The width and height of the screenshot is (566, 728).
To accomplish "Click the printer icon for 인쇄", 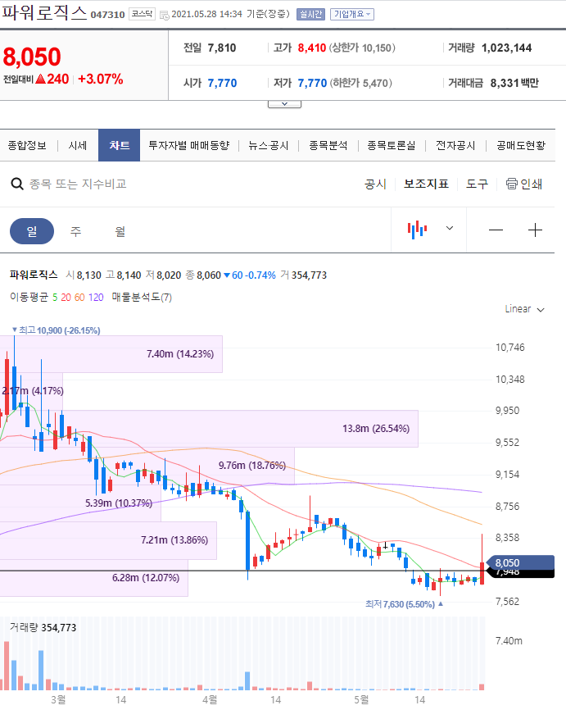I will pos(512,184).
